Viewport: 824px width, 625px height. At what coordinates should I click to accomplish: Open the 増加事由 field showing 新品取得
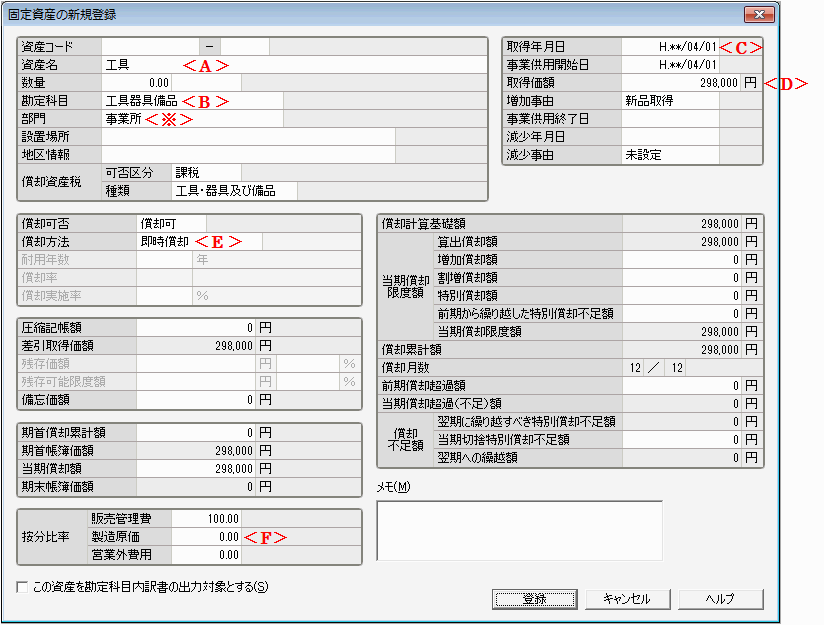[x=668, y=101]
